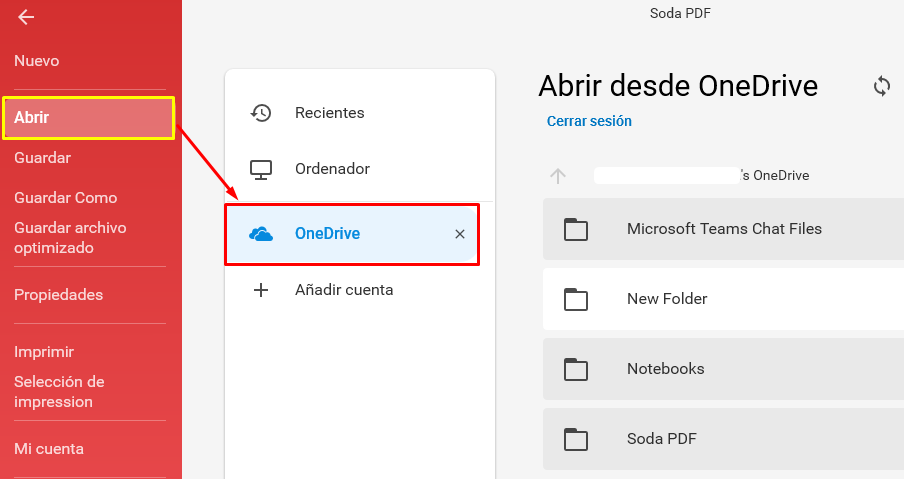Click the back arrow icon
The image size is (904, 479).
pos(26,17)
